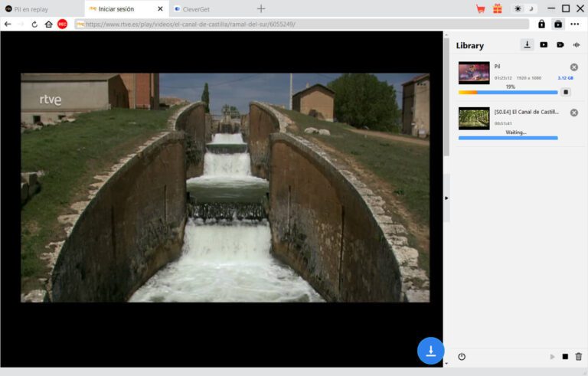Click the blue download floating button
This screenshot has width=588, height=376.
(430, 350)
